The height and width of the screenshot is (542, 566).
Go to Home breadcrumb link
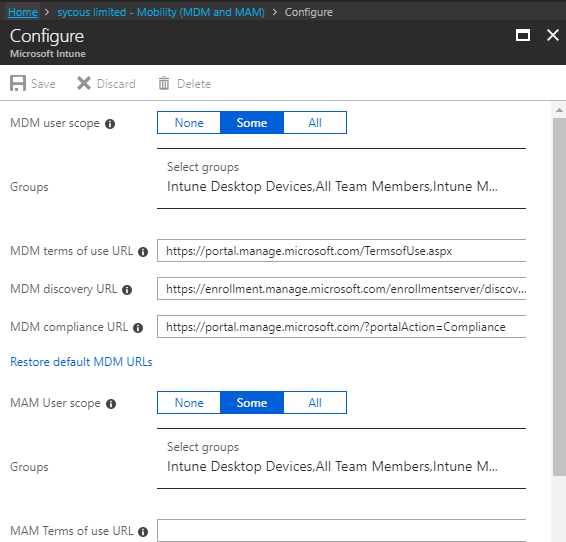pos(23,12)
